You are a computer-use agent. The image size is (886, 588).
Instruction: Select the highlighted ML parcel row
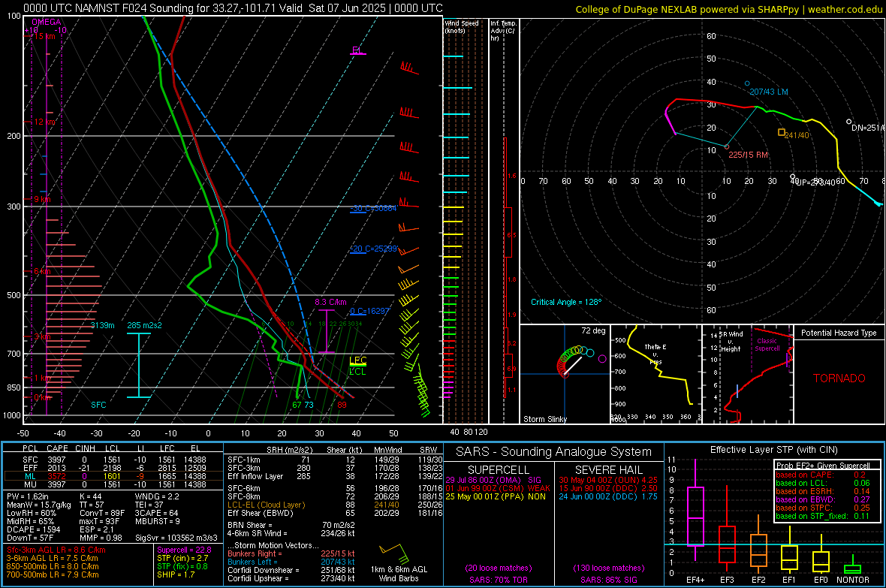[x=113, y=476]
